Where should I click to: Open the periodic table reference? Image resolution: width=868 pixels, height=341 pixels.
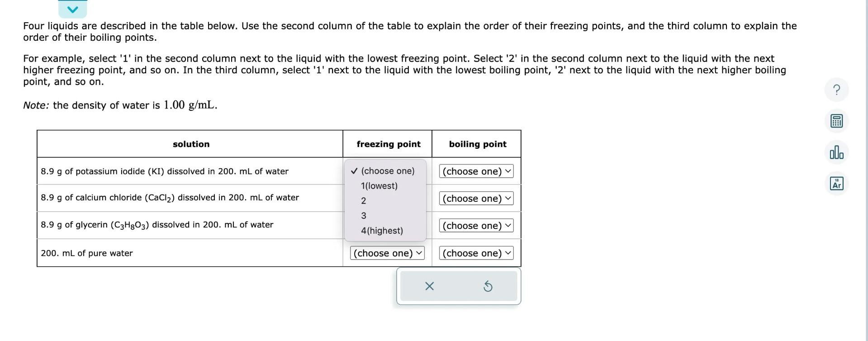click(836, 183)
